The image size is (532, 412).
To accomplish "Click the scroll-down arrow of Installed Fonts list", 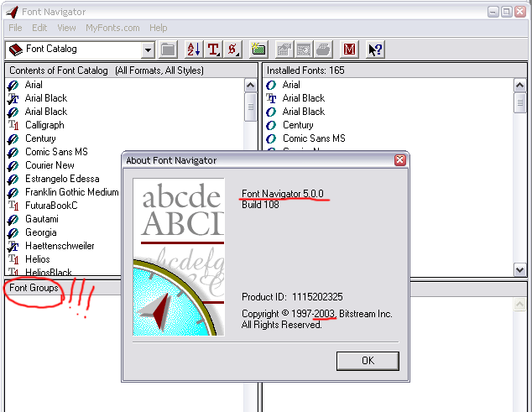I will click(x=519, y=270).
